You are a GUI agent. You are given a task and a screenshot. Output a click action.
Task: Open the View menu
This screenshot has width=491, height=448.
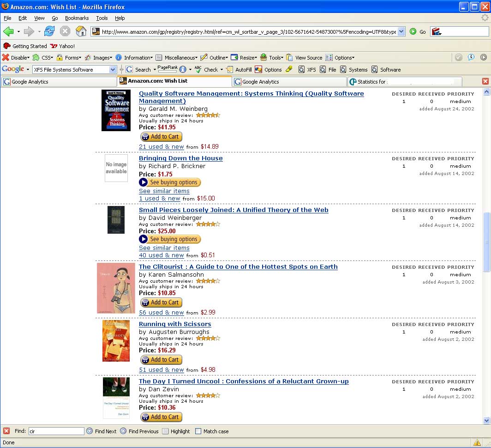[x=39, y=18]
